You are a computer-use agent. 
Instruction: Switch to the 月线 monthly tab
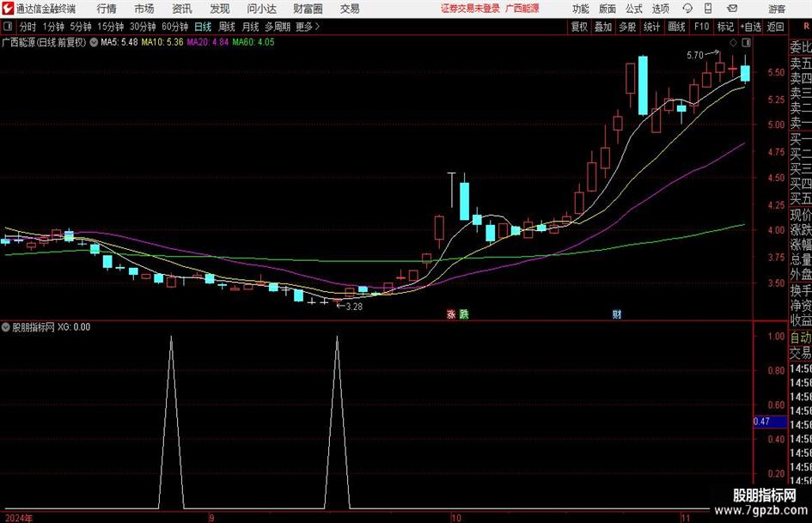point(251,27)
